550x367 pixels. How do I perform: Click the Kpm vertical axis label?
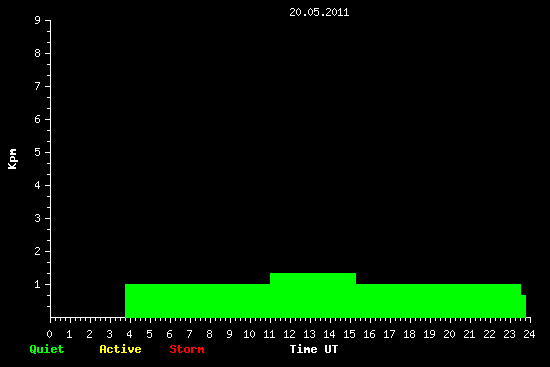12,159
